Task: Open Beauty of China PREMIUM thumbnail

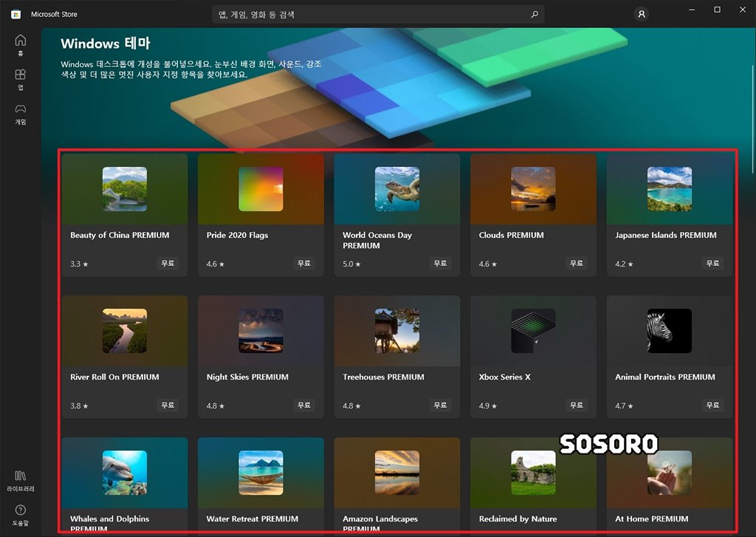Action: (x=124, y=188)
